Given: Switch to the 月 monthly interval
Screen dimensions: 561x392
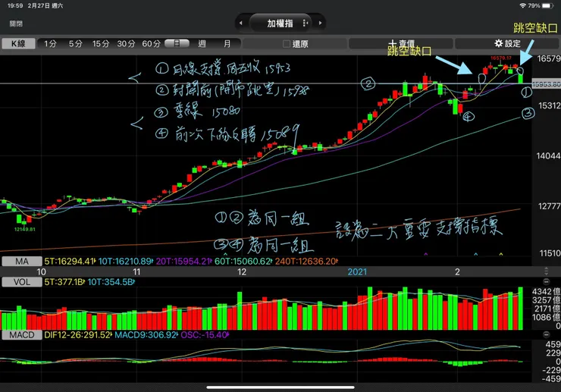Looking at the screenshot, I should 227,44.
